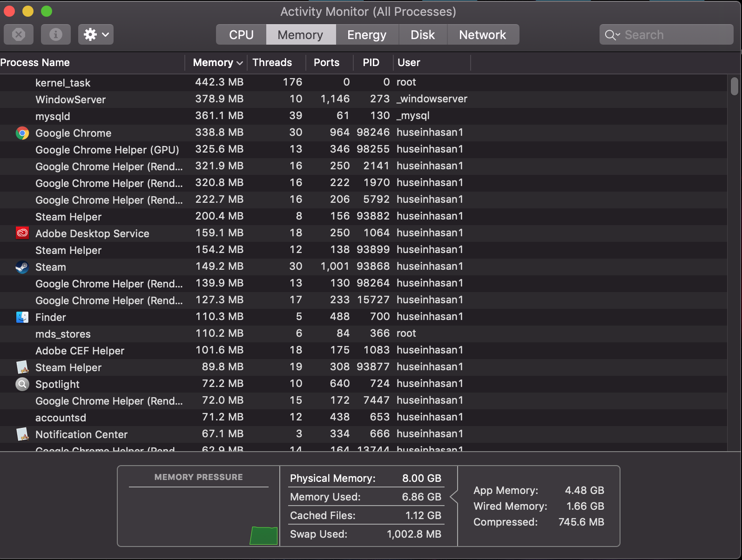
Task: Select the kernel_task process row
Action: point(363,82)
